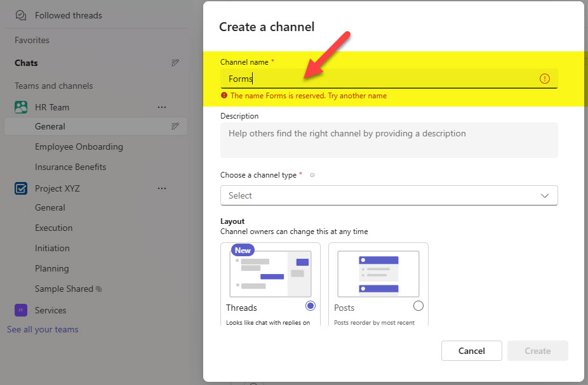Open the Favorites section
This screenshot has height=385, width=588.
[x=32, y=40]
